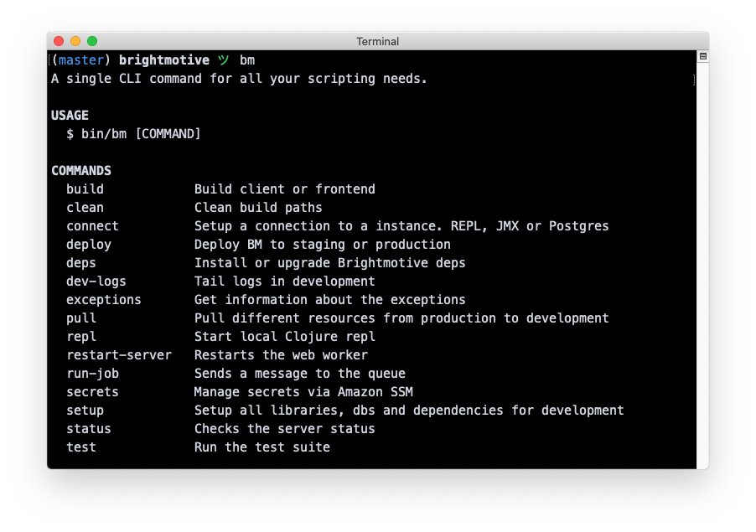The image size is (756, 532).
Task: Click the "run-job" command name
Action: [92, 374]
